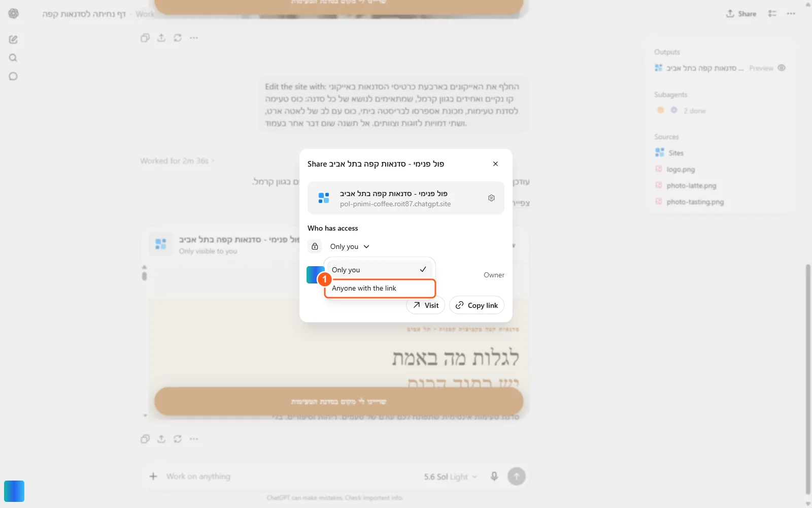This screenshot has height=508, width=812.
Task: Open photo-tasting.png source file
Action: [689, 202]
